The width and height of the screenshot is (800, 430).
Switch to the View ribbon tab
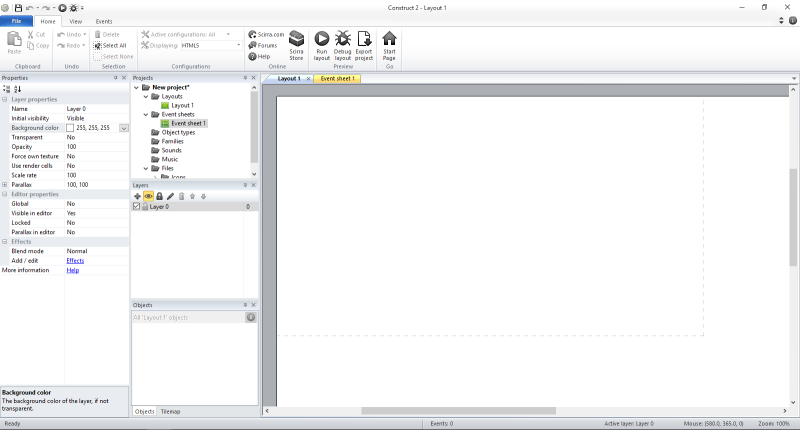(x=76, y=21)
